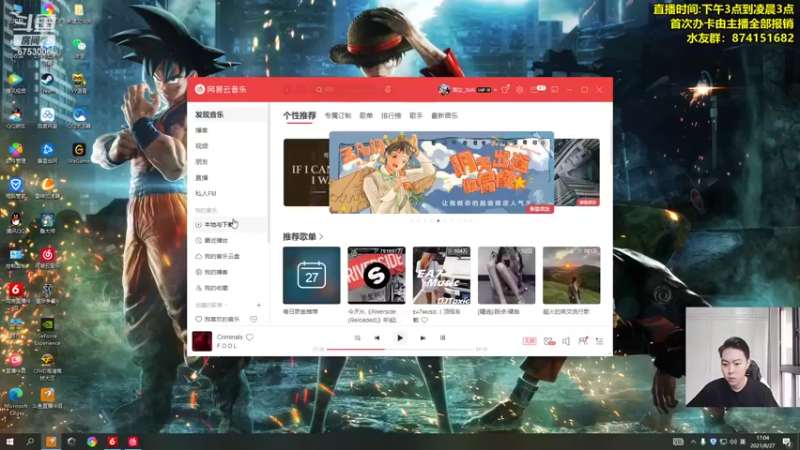
Task: Launch Steam from the desktop
Action: pyautogui.click(x=47, y=83)
